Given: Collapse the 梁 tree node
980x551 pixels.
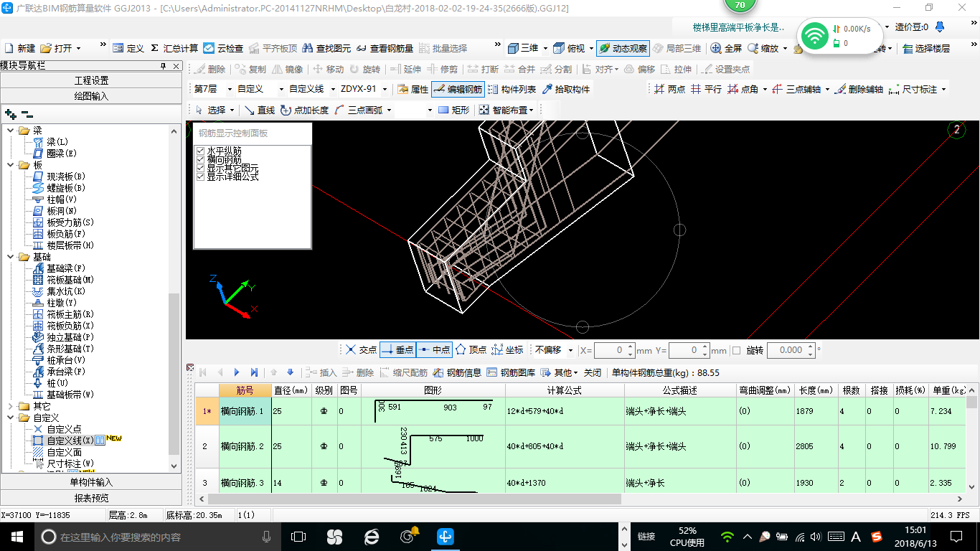Looking at the screenshot, I should pos(10,131).
